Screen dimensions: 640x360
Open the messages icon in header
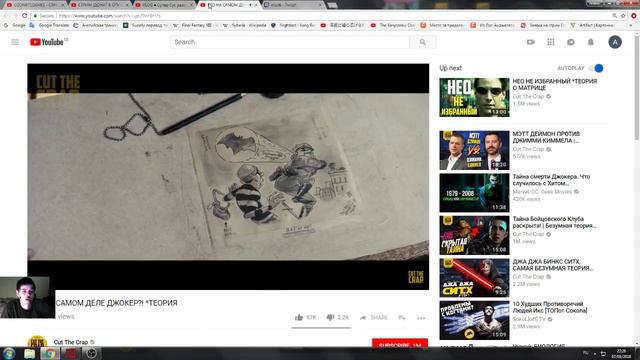571,42
